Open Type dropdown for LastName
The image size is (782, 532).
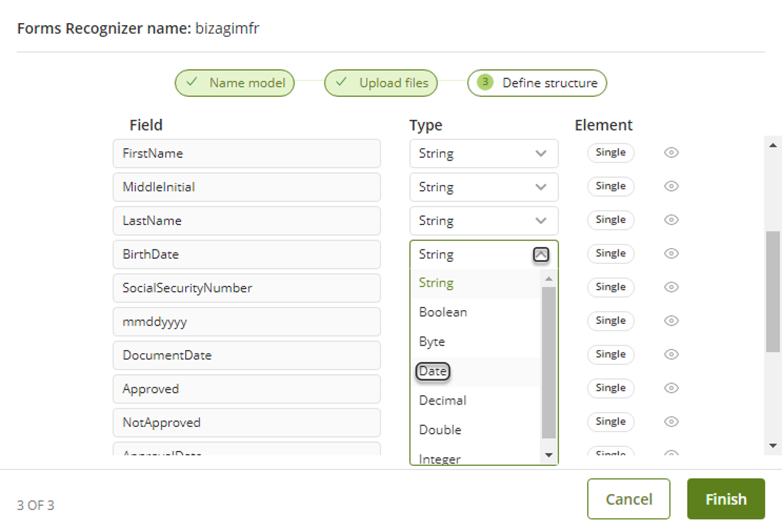(484, 221)
